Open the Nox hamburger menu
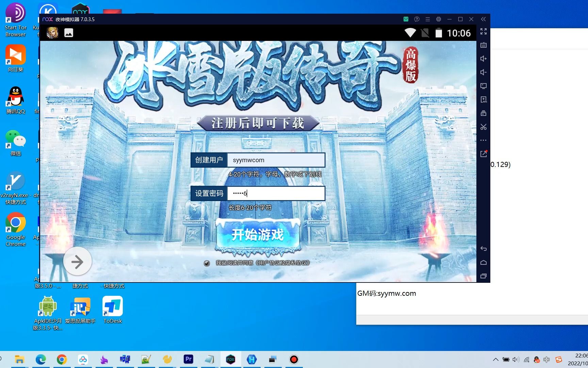This screenshot has width=588, height=368. click(x=427, y=19)
